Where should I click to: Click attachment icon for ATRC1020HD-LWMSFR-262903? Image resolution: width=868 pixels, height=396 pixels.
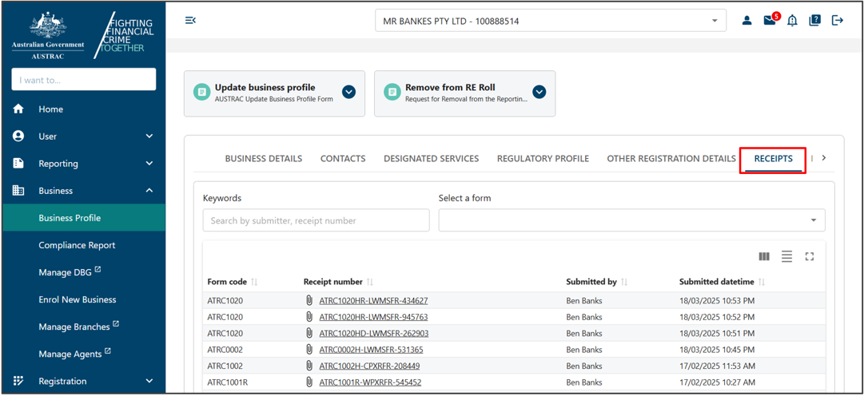coord(309,334)
